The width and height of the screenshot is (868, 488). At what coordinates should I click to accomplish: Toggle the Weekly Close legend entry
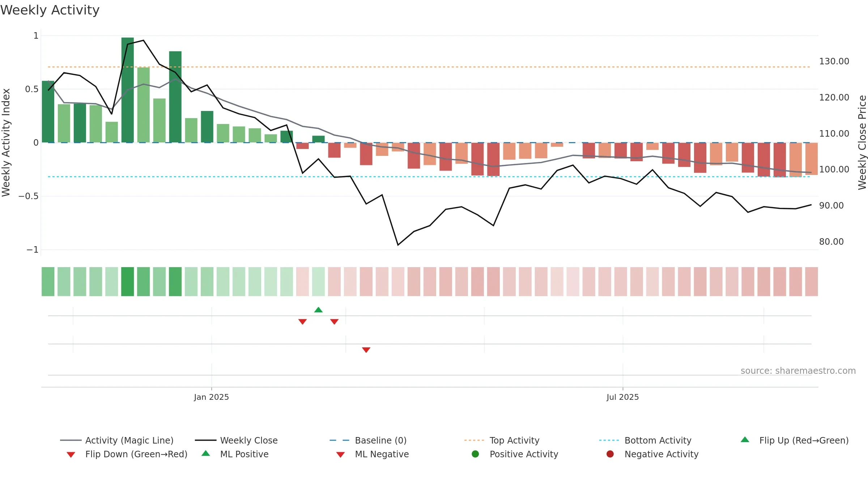pos(236,440)
